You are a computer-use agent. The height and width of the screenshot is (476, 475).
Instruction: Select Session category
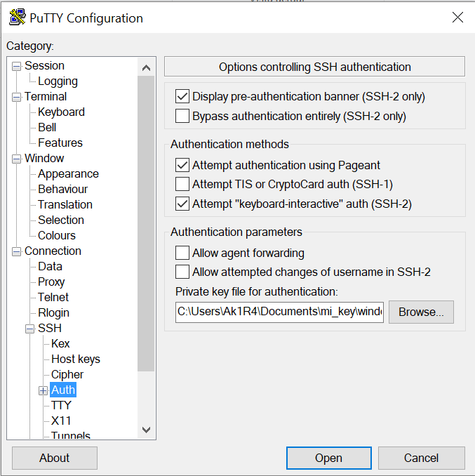tap(44, 65)
